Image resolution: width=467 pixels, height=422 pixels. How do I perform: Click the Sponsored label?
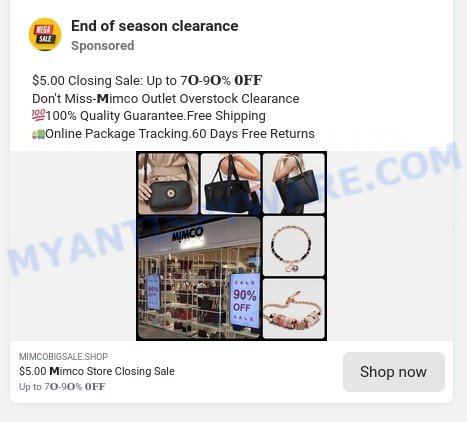103,46
